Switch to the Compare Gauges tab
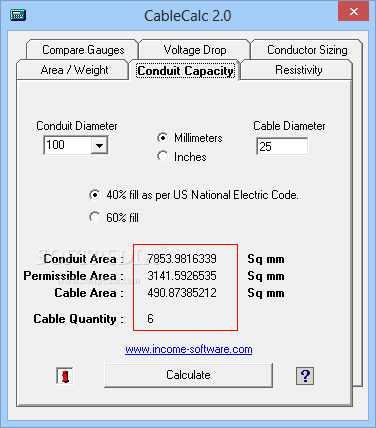Viewport: 376px width, 428px height. (83, 50)
